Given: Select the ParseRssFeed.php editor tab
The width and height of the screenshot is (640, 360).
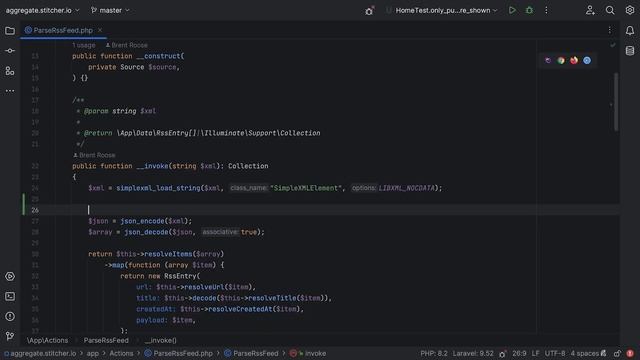Looking at the screenshot, I should [x=63, y=30].
